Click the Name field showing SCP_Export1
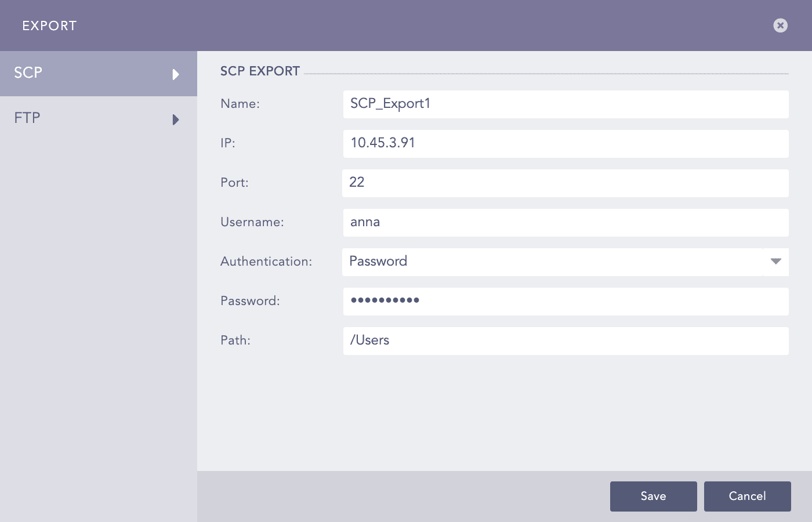The width and height of the screenshot is (812, 522). (565, 104)
